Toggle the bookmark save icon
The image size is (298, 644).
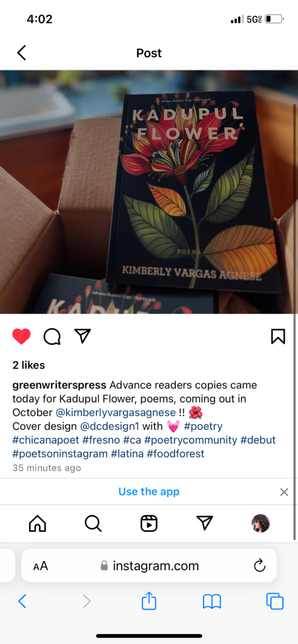(x=278, y=337)
